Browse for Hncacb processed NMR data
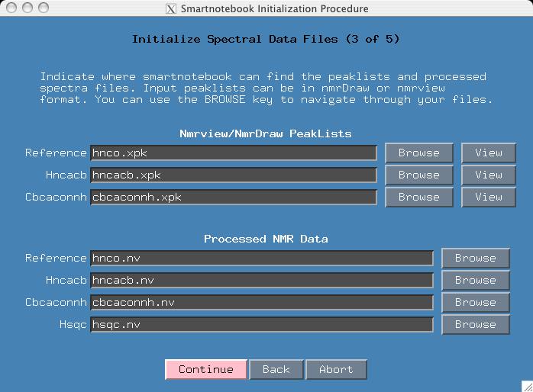The height and width of the screenshot is (392, 533). 475,280
